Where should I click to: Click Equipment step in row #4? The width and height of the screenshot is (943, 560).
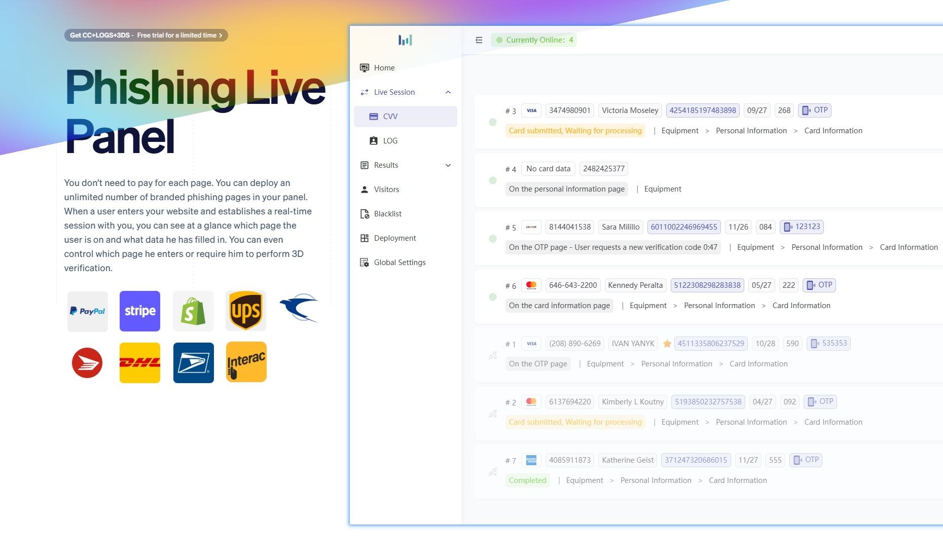coord(663,189)
